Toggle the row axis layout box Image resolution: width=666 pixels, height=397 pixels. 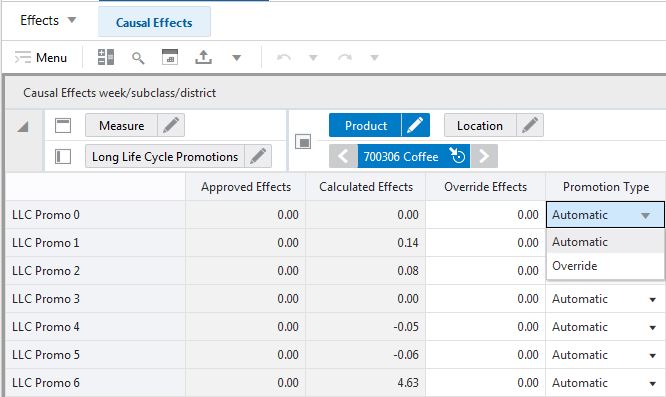63,157
